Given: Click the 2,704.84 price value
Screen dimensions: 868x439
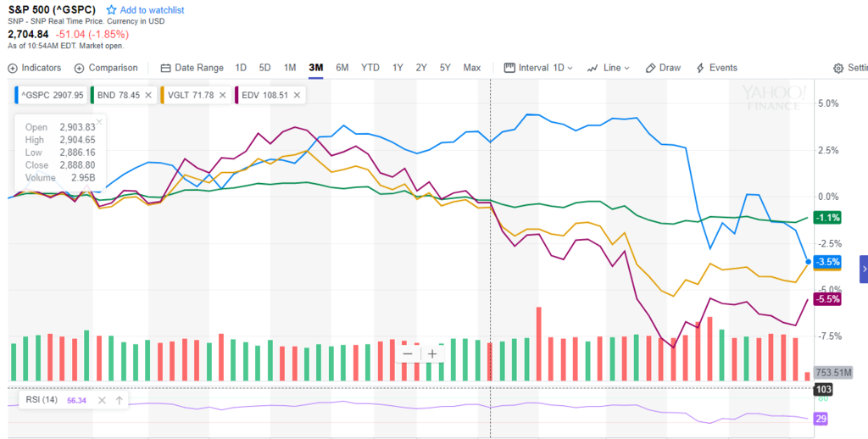Looking at the screenshot, I should tap(28, 34).
